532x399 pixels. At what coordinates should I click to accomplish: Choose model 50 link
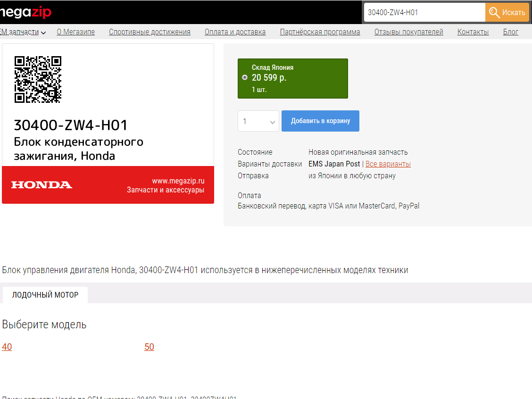149,347
